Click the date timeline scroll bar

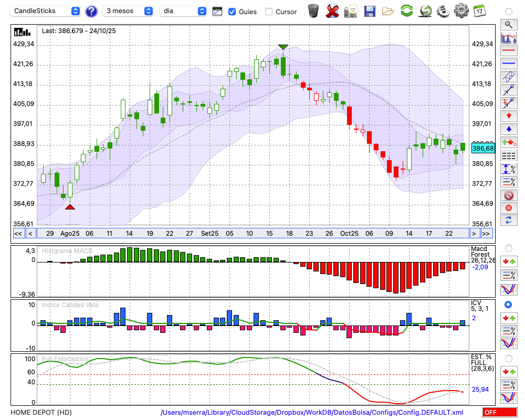coord(252,234)
